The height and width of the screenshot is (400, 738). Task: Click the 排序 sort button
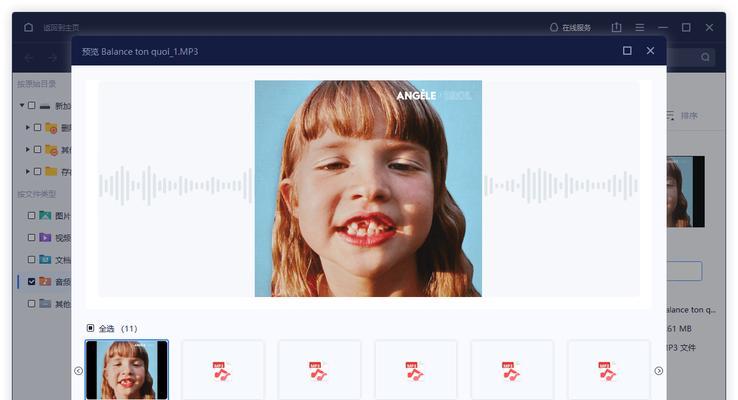pos(689,115)
